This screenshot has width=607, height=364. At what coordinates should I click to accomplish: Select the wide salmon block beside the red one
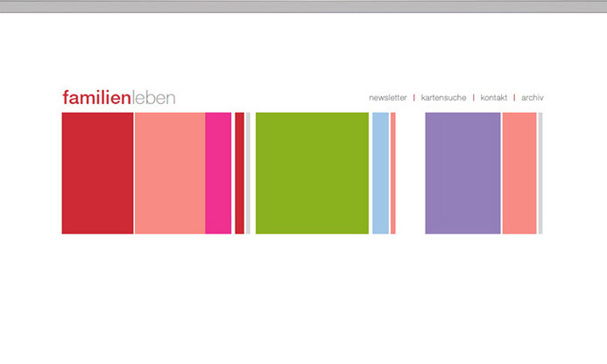point(170,173)
